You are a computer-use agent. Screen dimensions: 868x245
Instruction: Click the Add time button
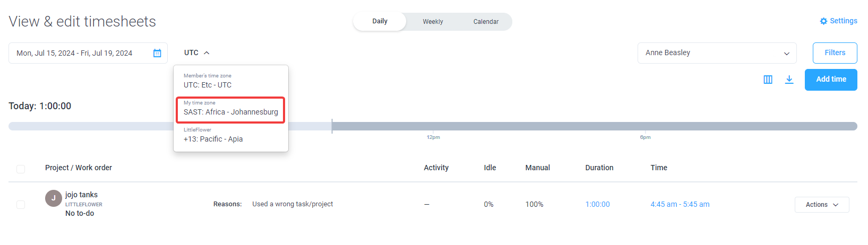click(x=831, y=80)
